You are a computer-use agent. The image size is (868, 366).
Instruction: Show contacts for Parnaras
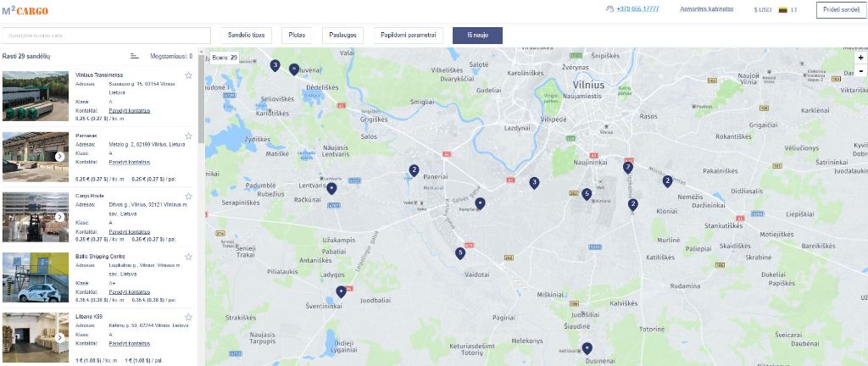130,162
